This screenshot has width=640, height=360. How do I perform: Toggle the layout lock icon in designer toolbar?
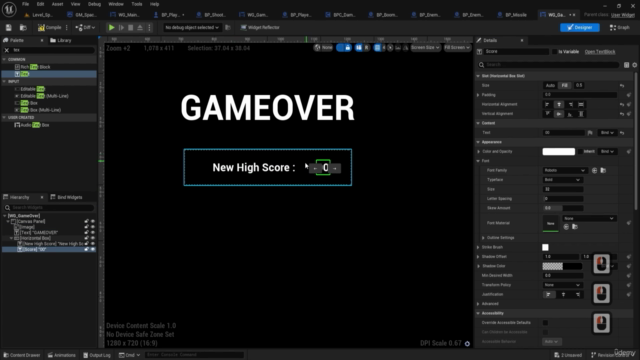click(x=348, y=48)
